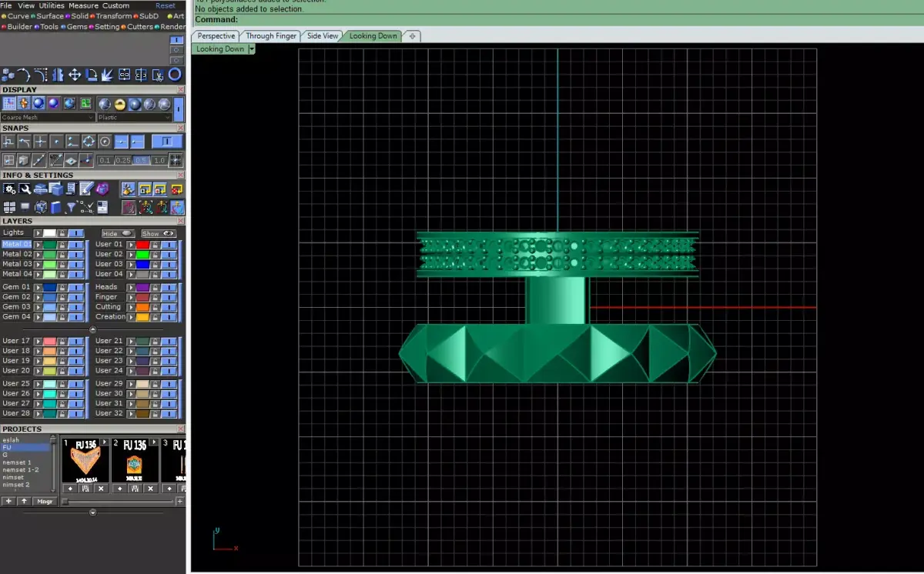Enable the Center snap circle icon
The width and height of the screenshot is (924, 574).
click(x=105, y=142)
